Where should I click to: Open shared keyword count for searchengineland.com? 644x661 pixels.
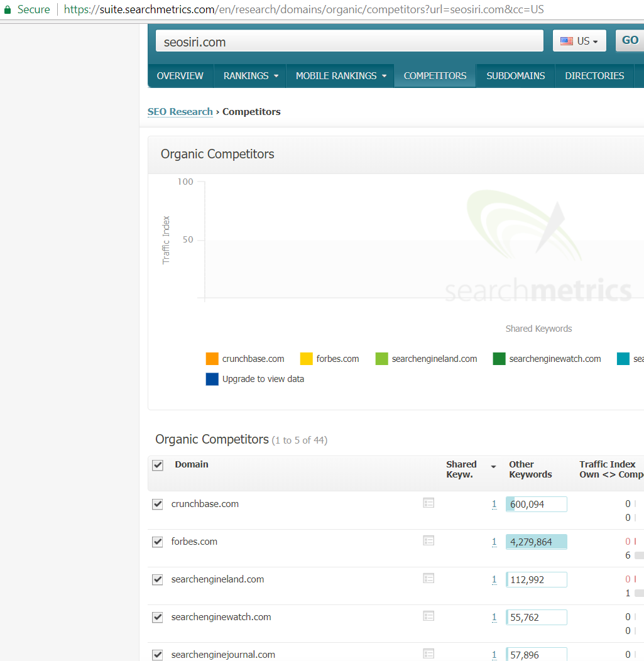tap(494, 580)
